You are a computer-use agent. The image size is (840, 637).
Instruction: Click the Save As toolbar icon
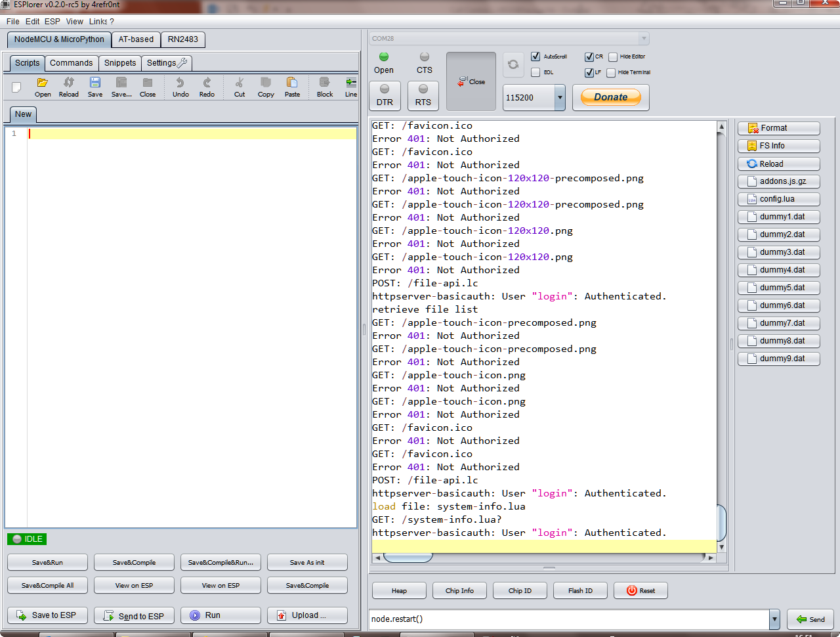(x=121, y=87)
